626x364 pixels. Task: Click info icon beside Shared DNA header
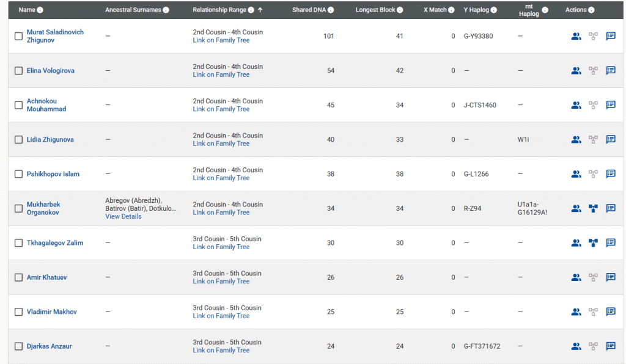point(331,10)
